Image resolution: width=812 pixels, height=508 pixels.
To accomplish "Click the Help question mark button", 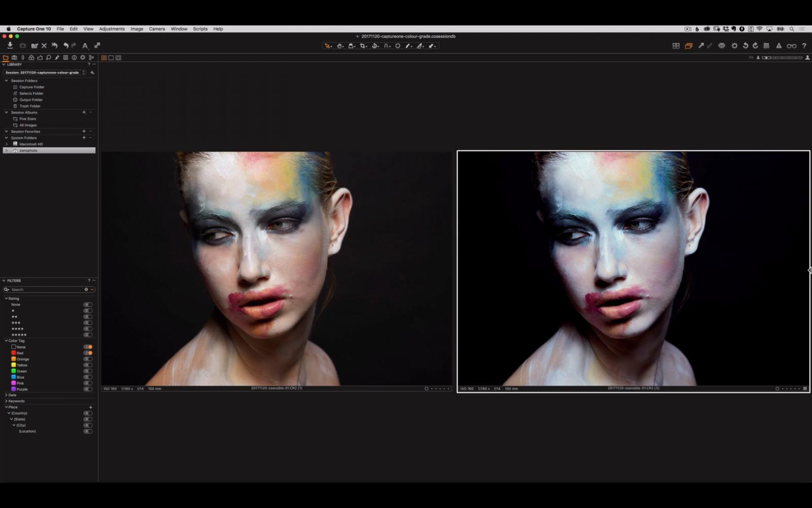I will point(804,46).
